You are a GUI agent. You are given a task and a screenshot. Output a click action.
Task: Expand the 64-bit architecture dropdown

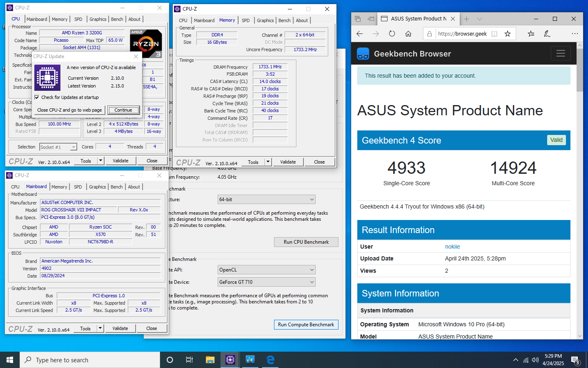(312, 200)
